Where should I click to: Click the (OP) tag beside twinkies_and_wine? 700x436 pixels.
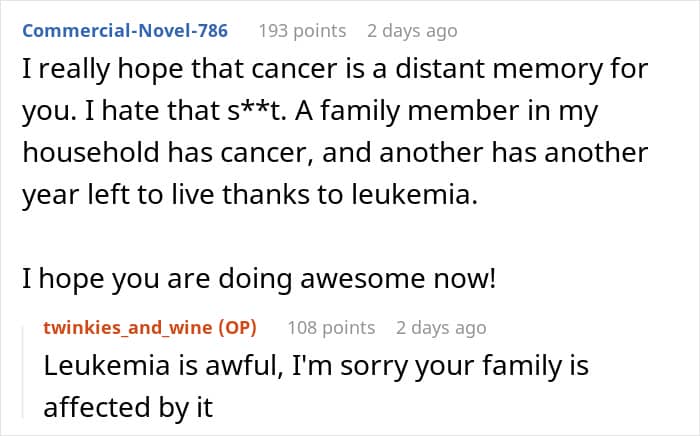pyautogui.click(x=237, y=328)
